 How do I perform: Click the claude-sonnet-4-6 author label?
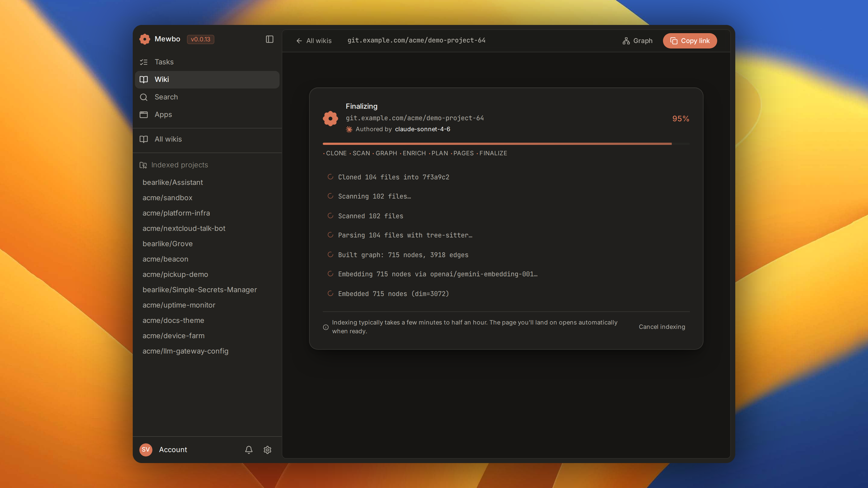tap(422, 129)
